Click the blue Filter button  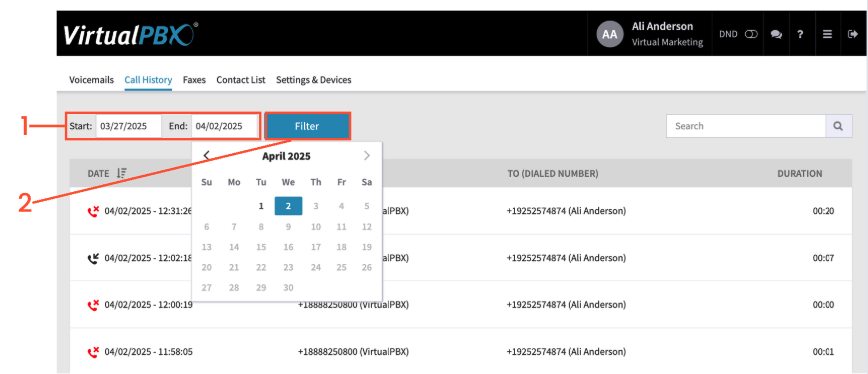pyautogui.click(x=307, y=126)
